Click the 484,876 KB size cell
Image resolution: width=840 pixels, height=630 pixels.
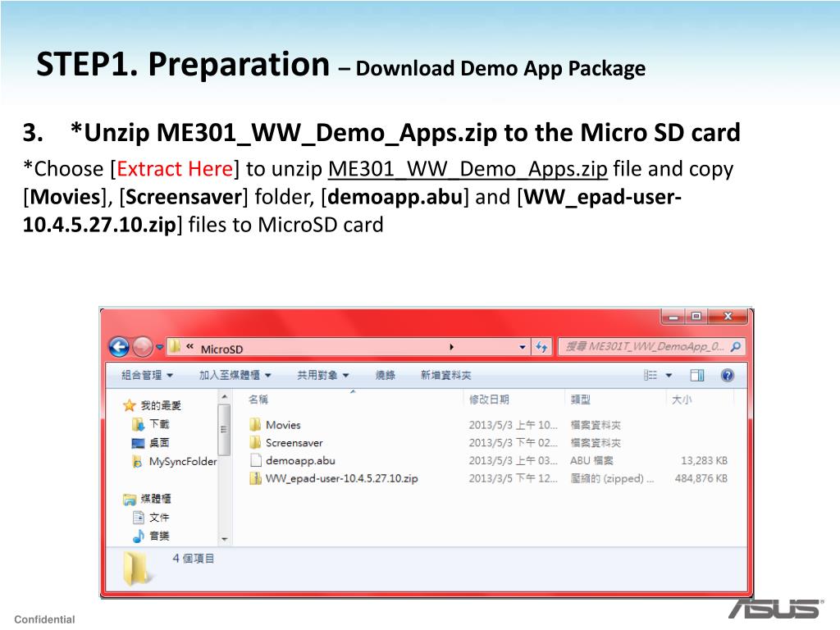(x=701, y=478)
